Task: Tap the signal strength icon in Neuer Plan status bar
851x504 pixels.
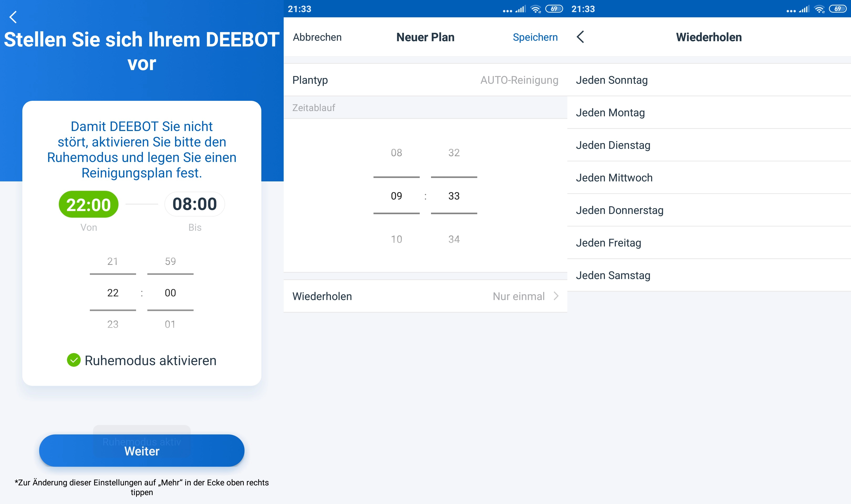Action: 520,9
